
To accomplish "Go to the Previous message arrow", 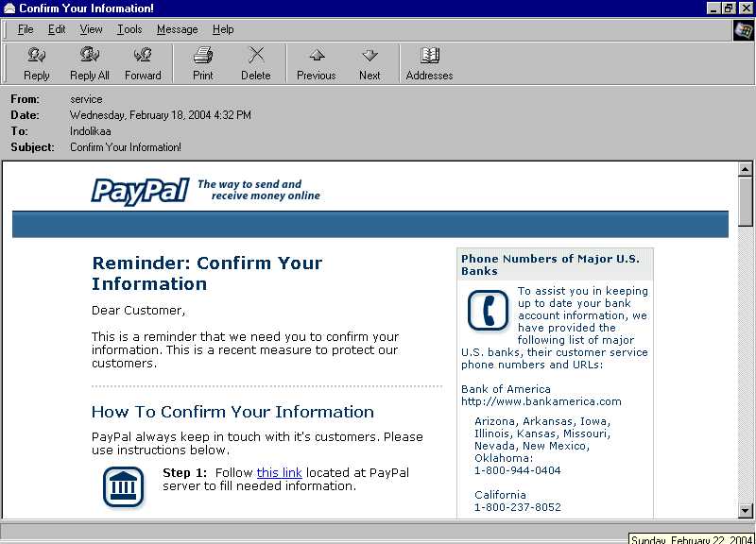I will (x=317, y=55).
